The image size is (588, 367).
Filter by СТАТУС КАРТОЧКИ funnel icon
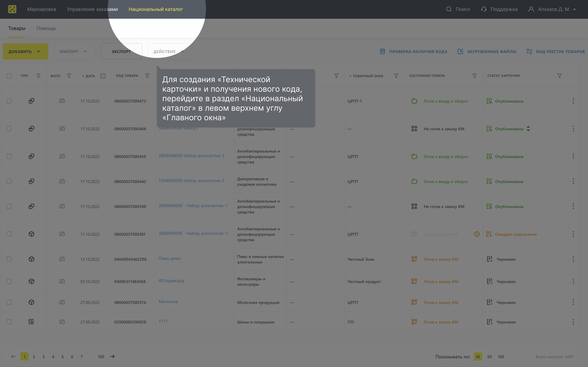[x=559, y=76]
